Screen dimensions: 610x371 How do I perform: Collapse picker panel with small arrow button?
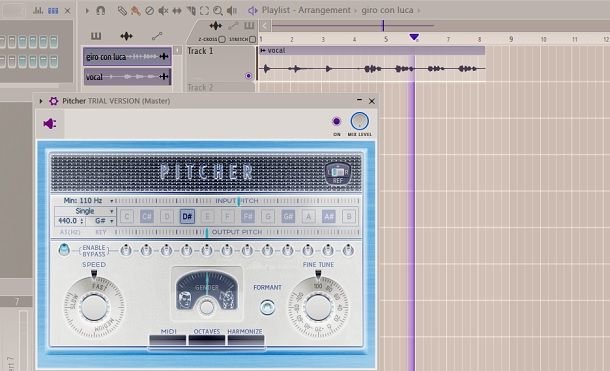tap(177, 51)
